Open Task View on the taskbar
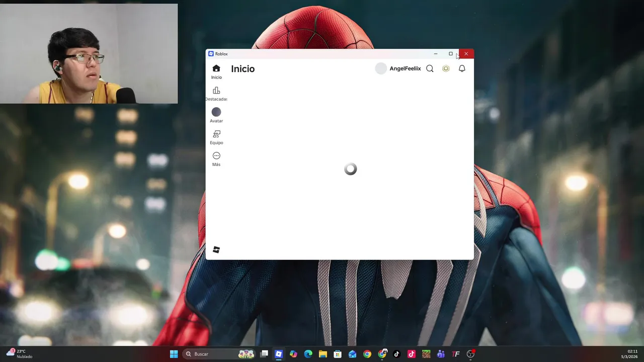The width and height of the screenshot is (644, 362). [x=264, y=354]
